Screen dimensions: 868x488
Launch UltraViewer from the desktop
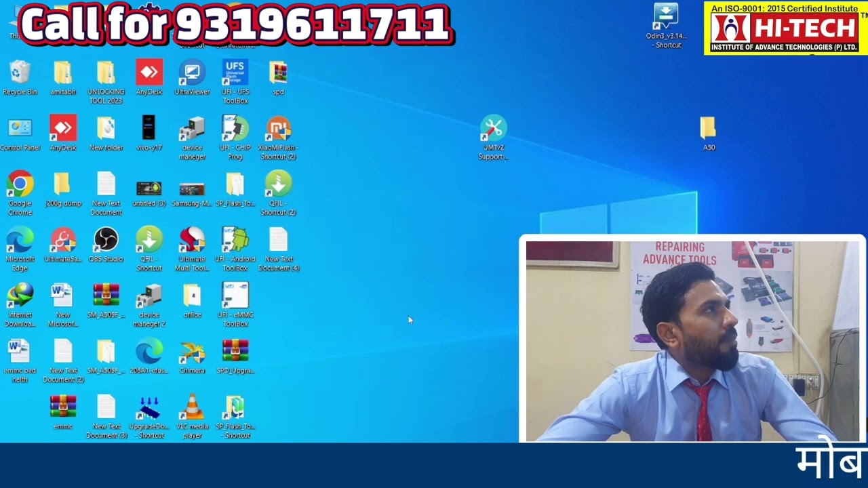(192, 78)
